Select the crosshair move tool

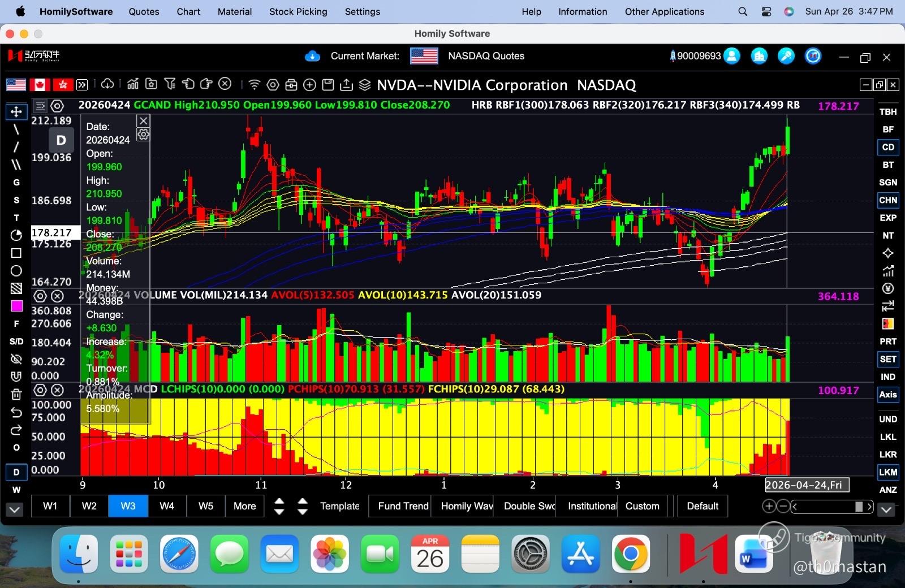pos(16,111)
